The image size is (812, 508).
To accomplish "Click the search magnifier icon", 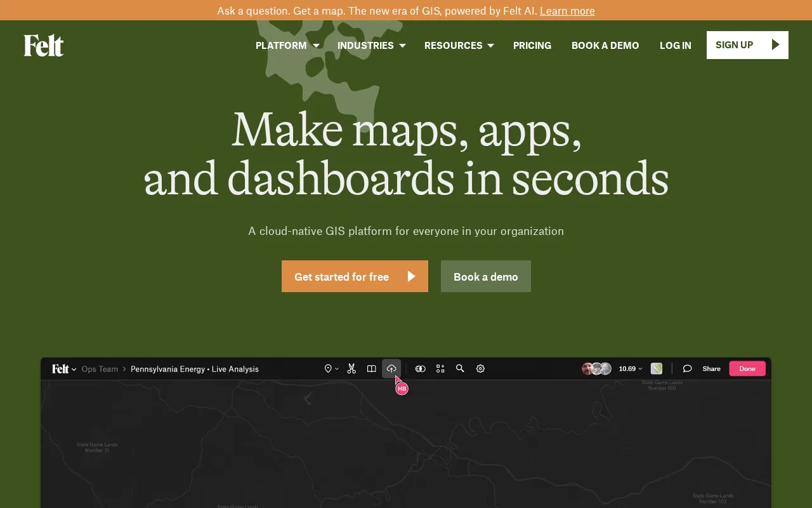I will click(x=460, y=369).
